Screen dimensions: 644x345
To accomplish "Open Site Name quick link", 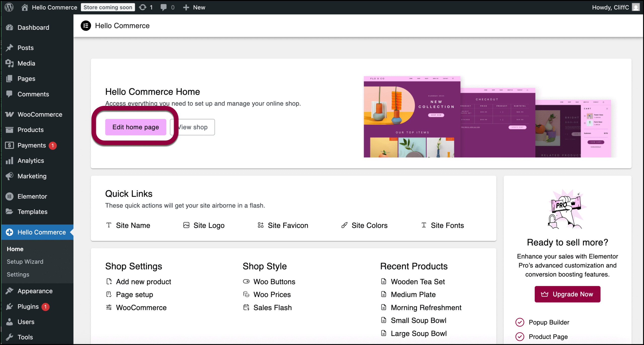I will pos(128,225).
